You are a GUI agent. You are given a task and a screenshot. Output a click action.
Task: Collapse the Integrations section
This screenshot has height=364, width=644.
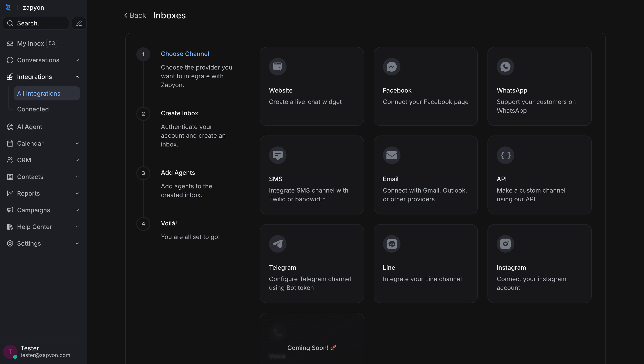tap(77, 77)
